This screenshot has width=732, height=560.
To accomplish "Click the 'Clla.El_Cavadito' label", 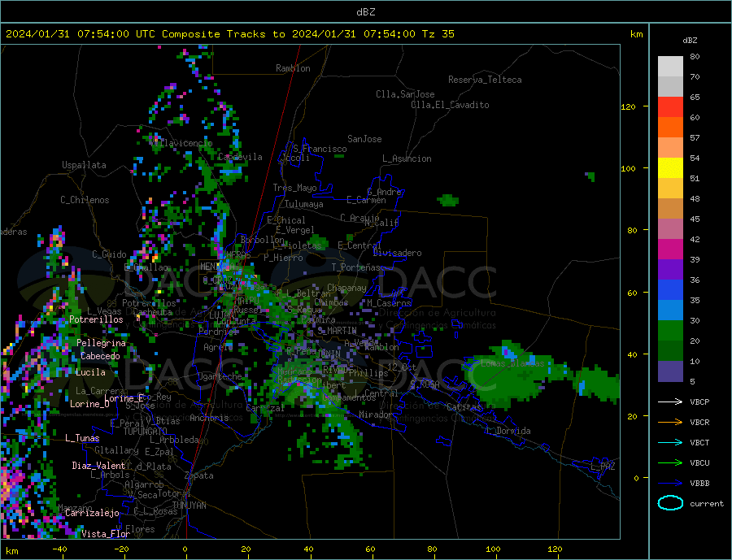I will (x=450, y=105).
